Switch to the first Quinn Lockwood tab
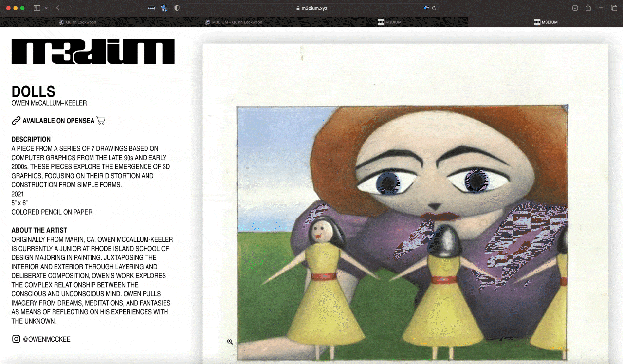 point(78,22)
